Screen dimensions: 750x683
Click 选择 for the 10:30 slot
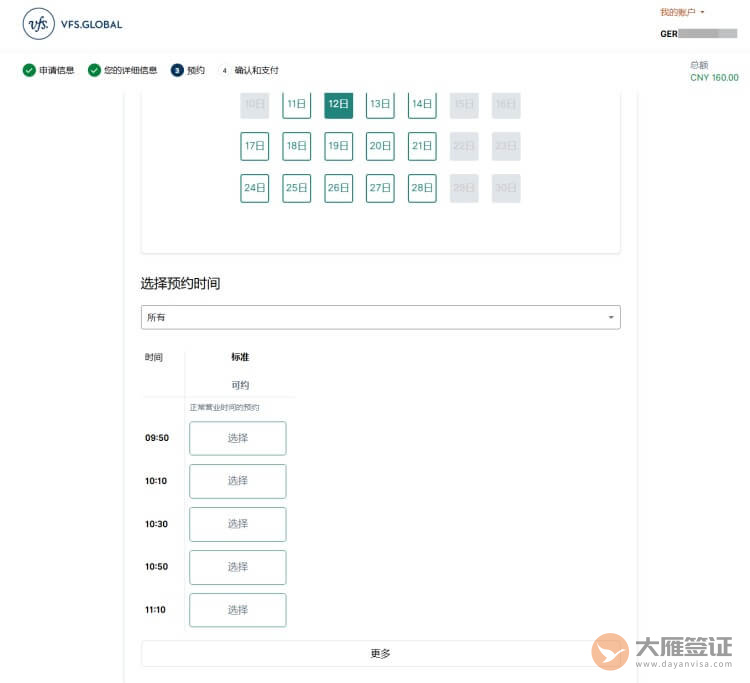click(x=238, y=524)
